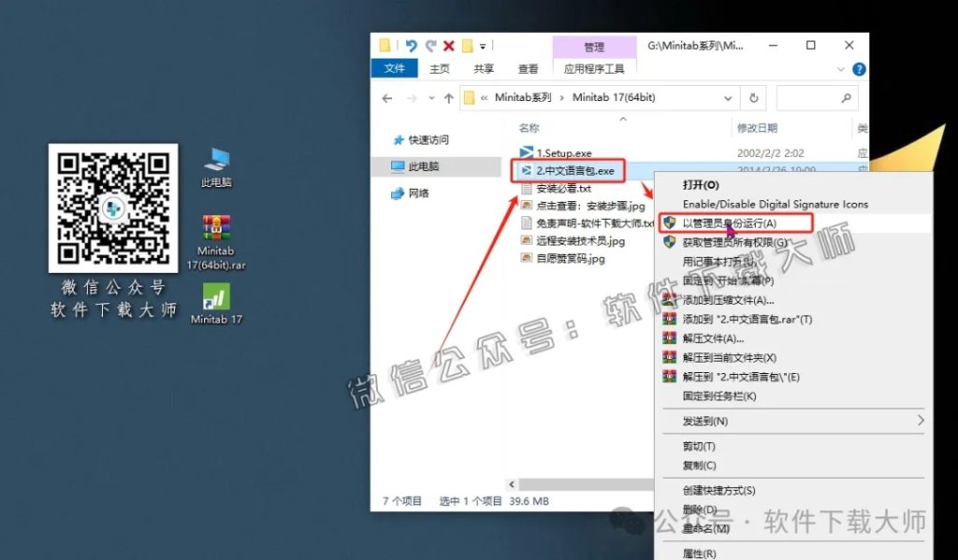Open the address bar dropdown arrow
This screenshot has width=958, height=560.
729,97
